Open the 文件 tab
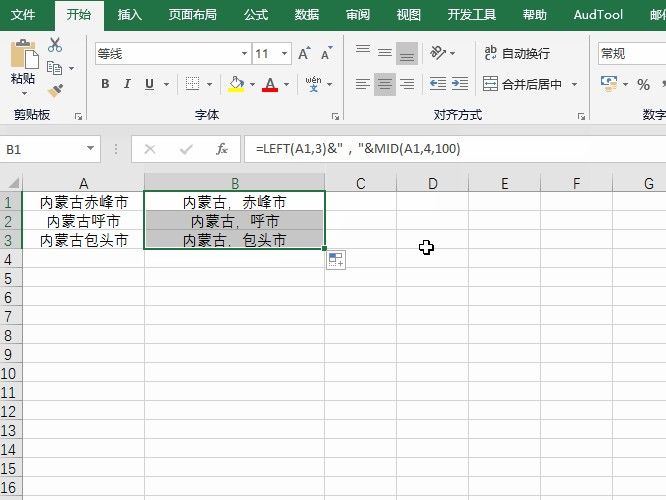Viewport: 666px width, 500px height. pos(23,15)
